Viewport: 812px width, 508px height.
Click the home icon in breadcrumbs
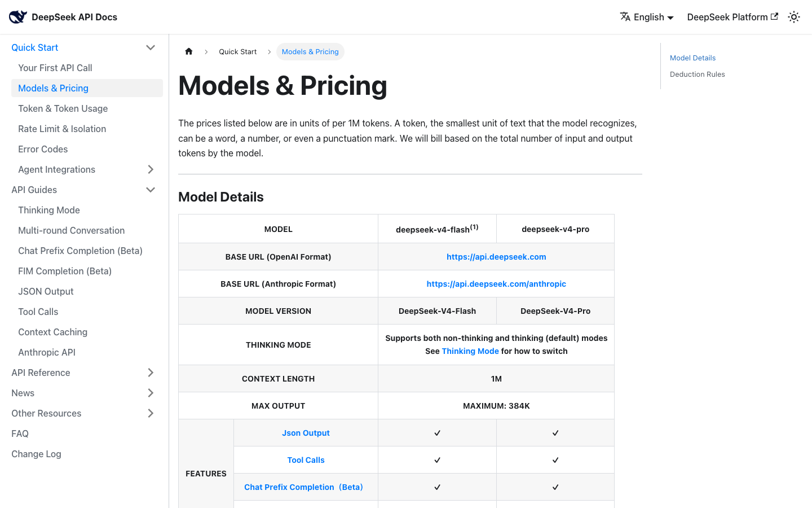pyautogui.click(x=189, y=51)
